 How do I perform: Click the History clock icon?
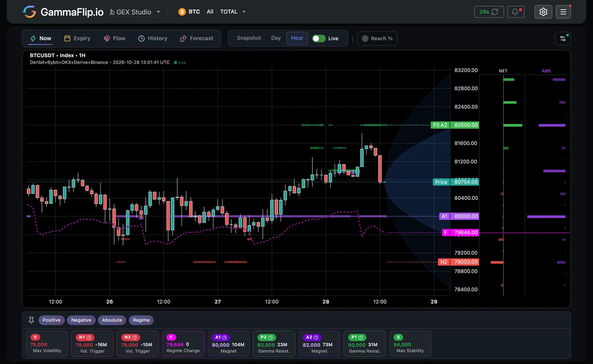(x=141, y=39)
